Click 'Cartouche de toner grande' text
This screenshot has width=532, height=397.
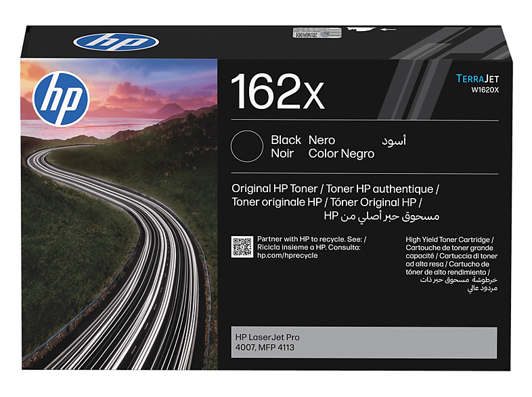point(449,248)
